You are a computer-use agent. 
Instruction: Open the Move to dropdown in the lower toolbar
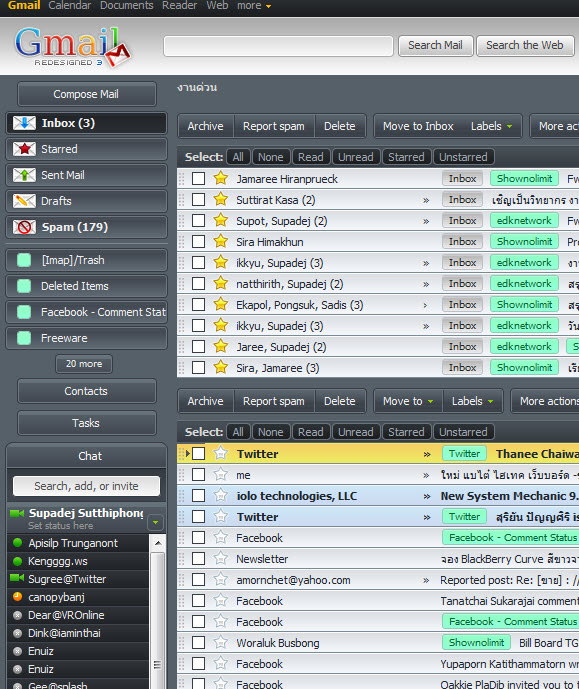[x=408, y=401]
